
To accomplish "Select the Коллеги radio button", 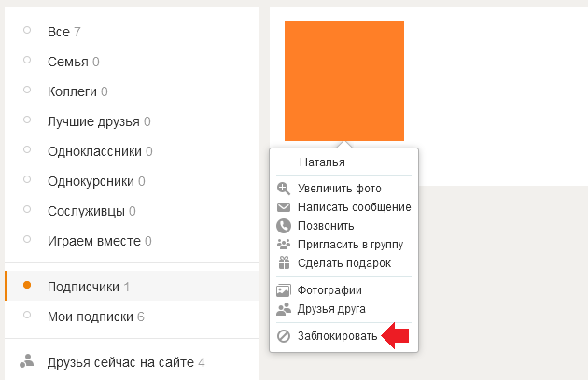I will (27, 90).
